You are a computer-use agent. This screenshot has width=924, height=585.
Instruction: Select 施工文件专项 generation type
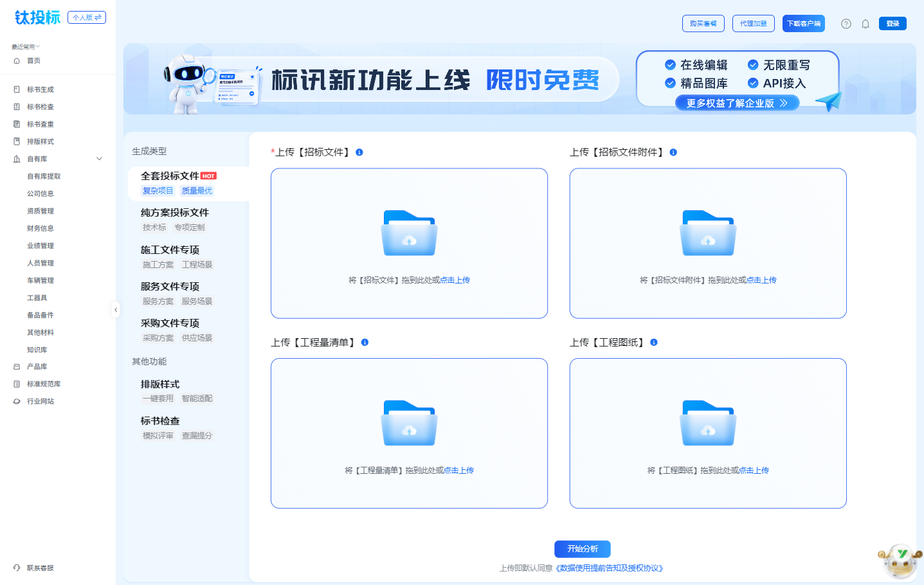(x=188, y=256)
